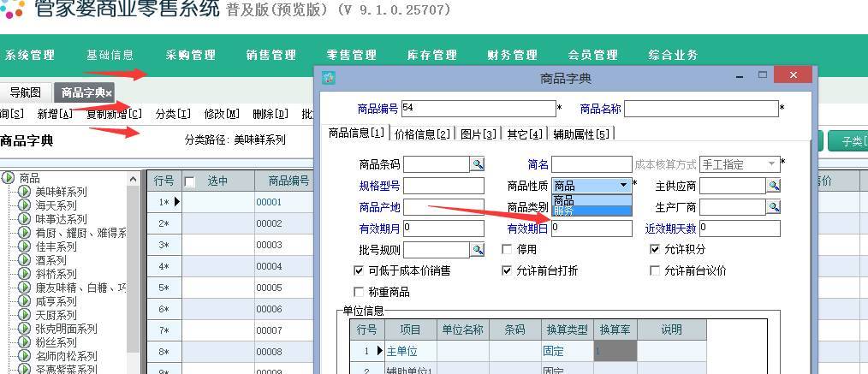The width and height of the screenshot is (868, 374).
Task: Click the 分类[I] toolbar button
Action: [173, 114]
